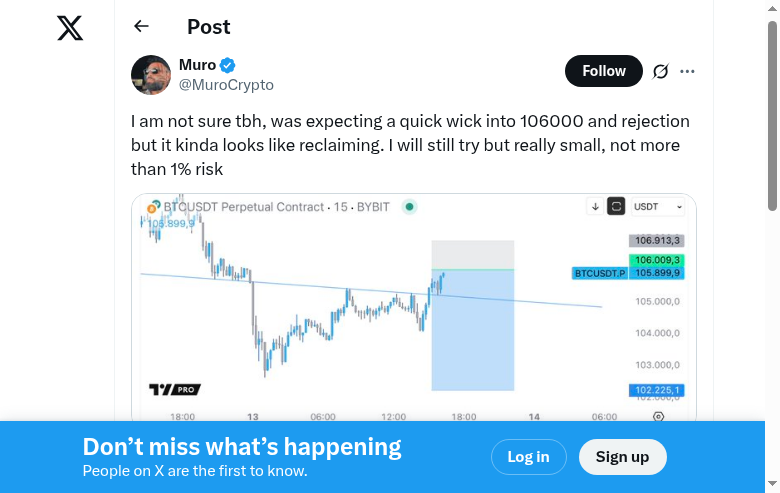Go back using the back arrow
Image resolution: width=780 pixels, height=493 pixels.
pos(141,27)
